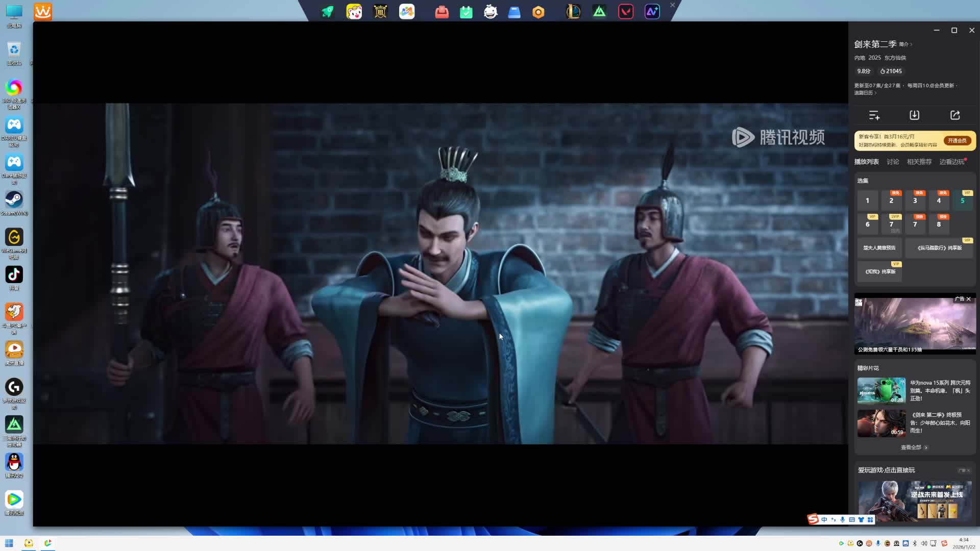Viewport: 980px width, 551px height.
Task: Open Tencent QQ desktop icon
Action: [14, 462]
